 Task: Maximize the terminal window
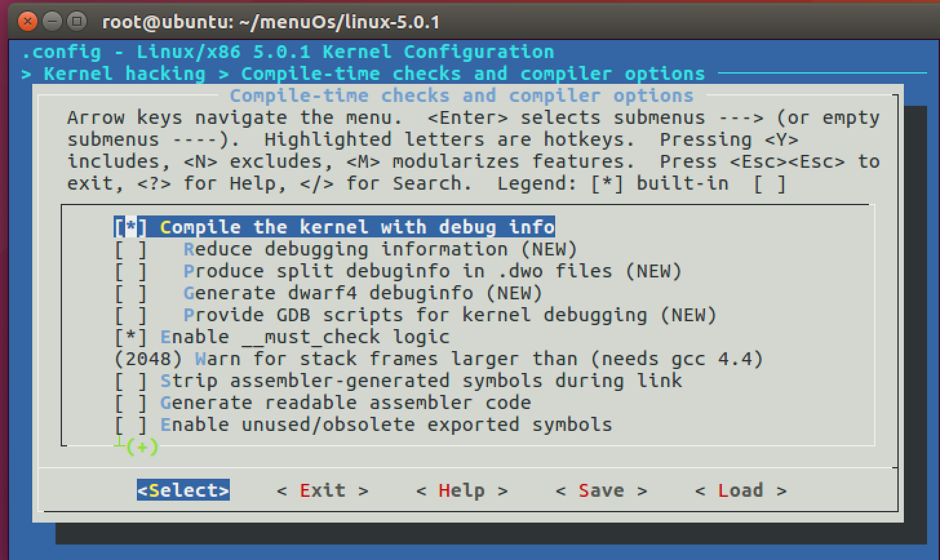(77, 21)
